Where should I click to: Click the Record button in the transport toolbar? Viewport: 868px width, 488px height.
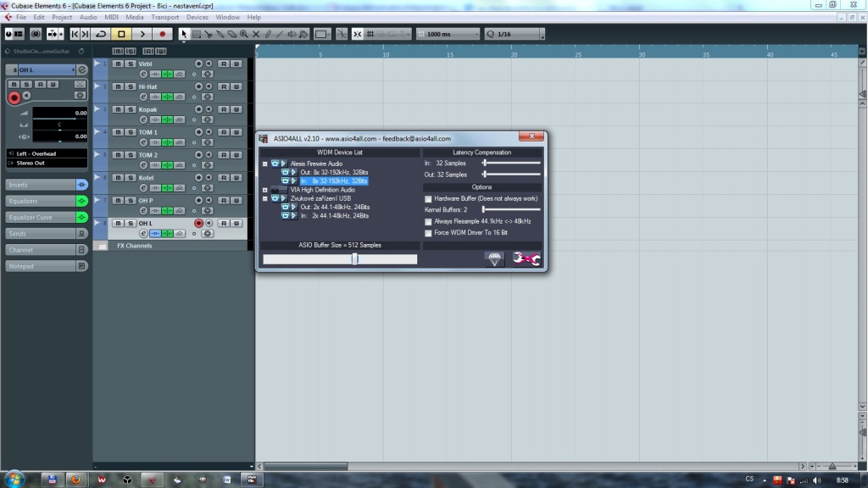[x=163, y=34]
